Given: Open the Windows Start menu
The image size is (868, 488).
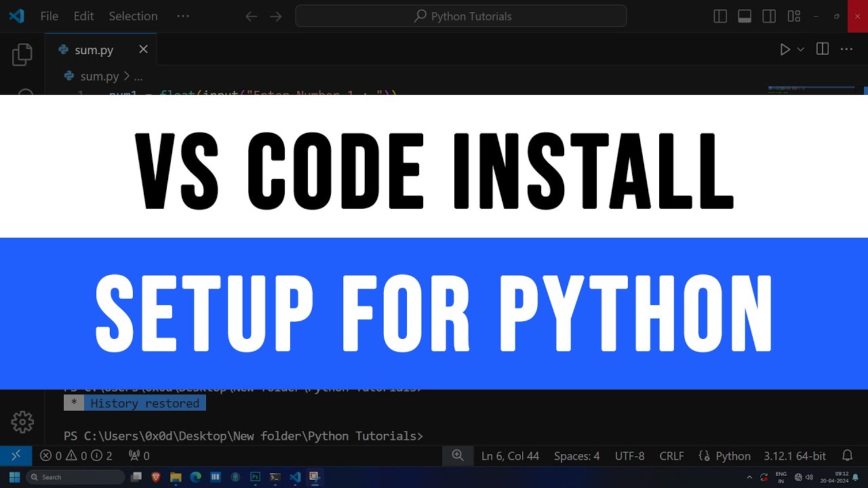Looking at the screenshot, I should tap(14, 477).
